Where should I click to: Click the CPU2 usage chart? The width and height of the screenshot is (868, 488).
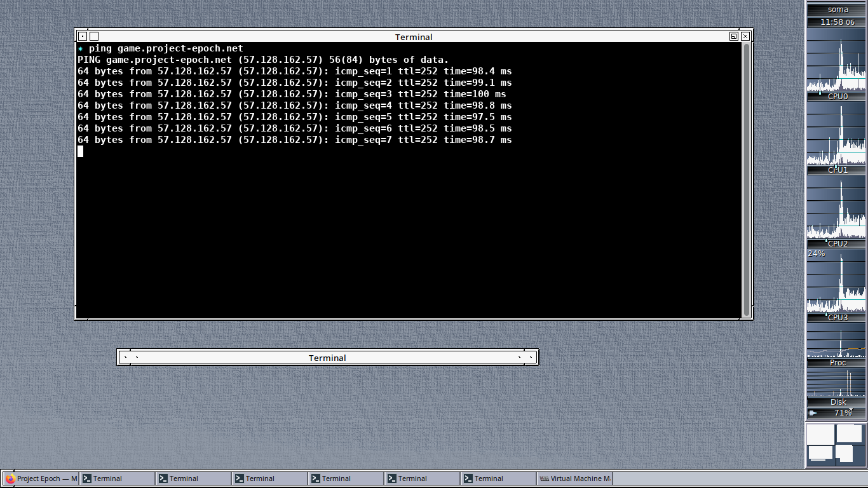(x=836, y=207)
